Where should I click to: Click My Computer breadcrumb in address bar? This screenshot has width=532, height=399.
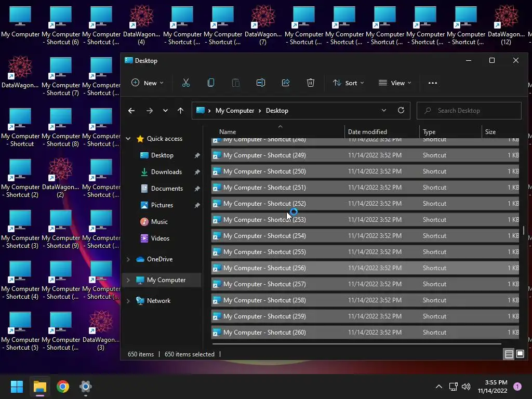(235, 111)
